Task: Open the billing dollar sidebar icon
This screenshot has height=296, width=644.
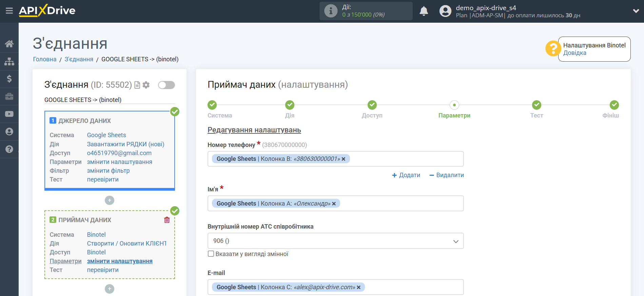Action: tap(9, 79)
